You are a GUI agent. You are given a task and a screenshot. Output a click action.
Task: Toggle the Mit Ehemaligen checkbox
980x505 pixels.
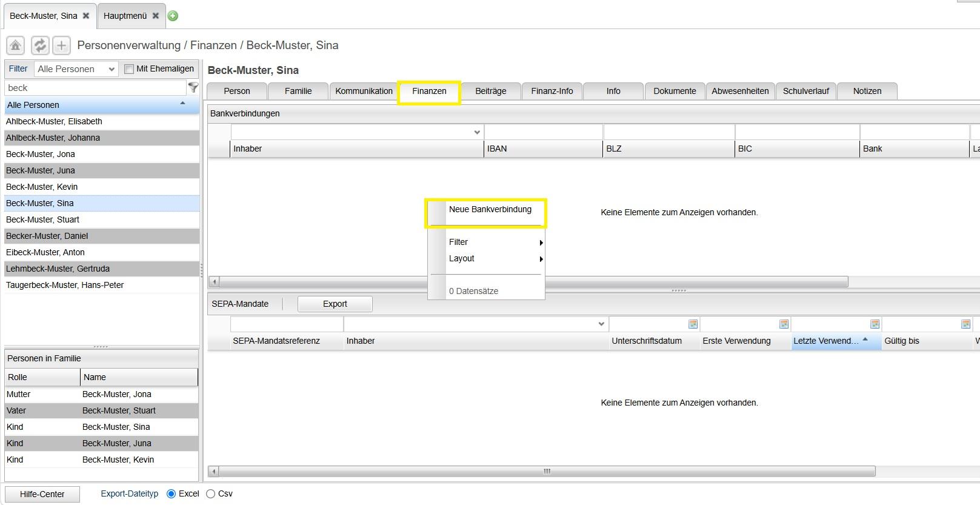[128, 69]
